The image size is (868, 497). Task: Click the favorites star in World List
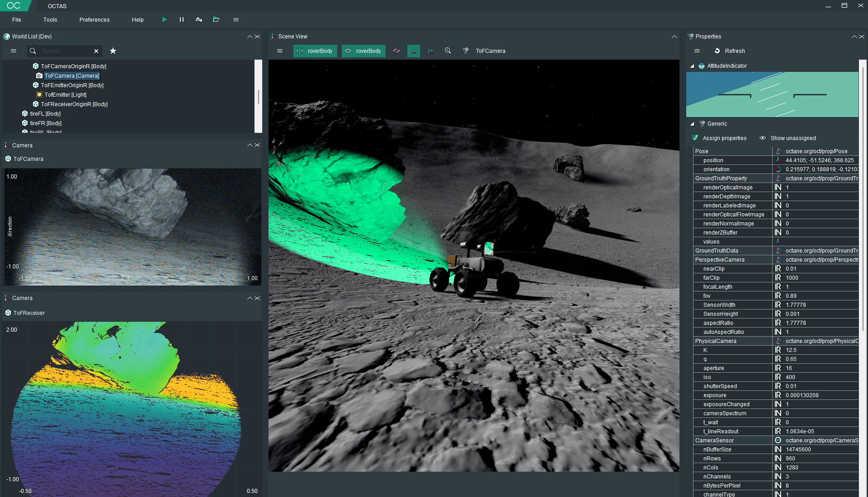(x=113, y=51)
